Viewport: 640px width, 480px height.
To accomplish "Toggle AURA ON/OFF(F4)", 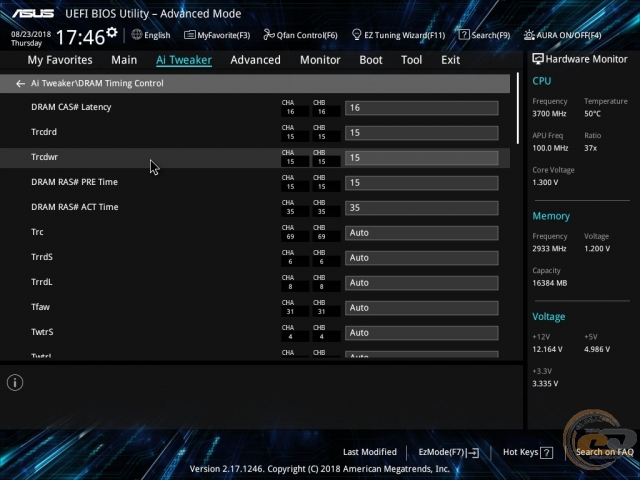I will pos(562,35).
